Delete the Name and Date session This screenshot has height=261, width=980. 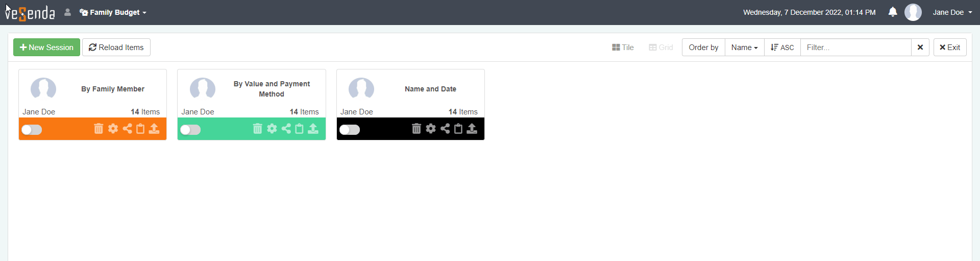(416, 129)
